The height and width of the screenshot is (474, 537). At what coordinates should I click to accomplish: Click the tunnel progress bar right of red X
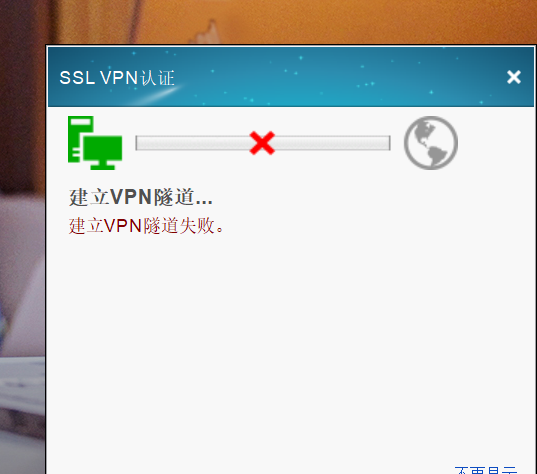point(332,143)
